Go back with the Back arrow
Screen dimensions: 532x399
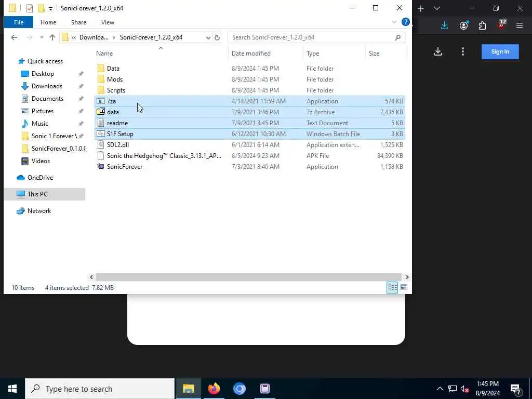click(14, 37)
